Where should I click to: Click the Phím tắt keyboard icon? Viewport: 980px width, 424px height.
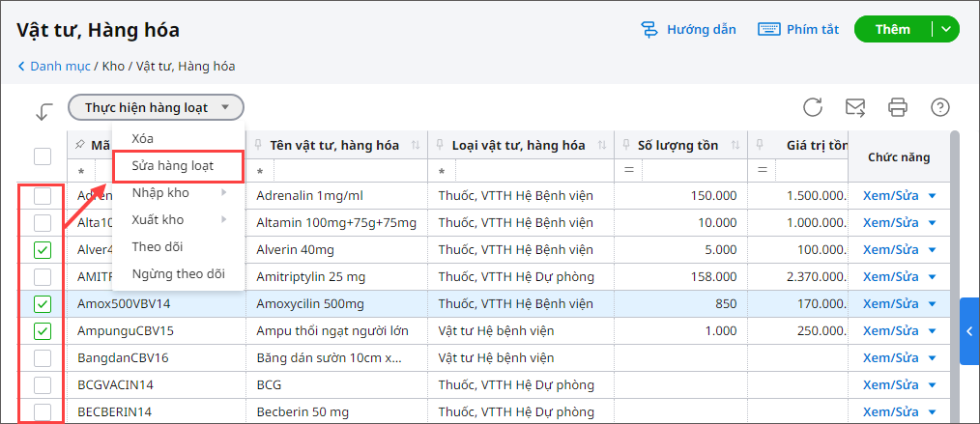coord(768,29)
